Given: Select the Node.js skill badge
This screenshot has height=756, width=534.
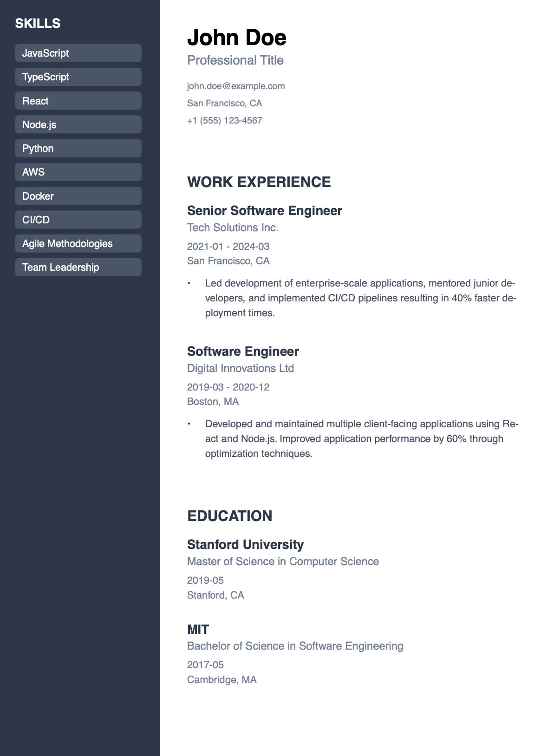Looking at the screenshot, I should (78, 124).
